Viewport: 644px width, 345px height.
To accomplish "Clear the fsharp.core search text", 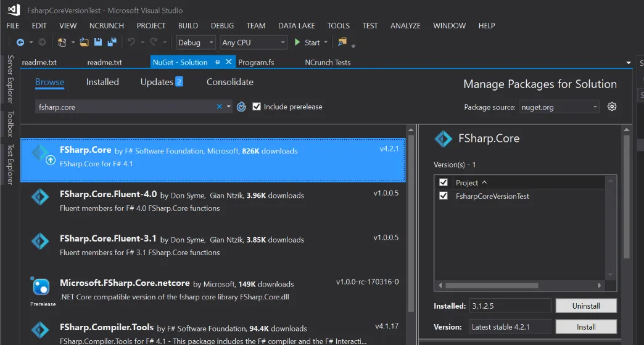I will 219,107.
